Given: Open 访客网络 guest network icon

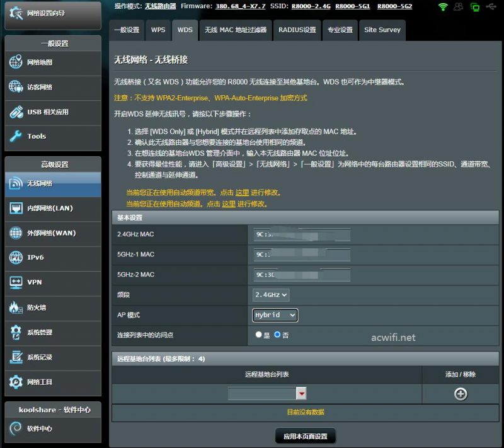Looking at the screenshot, I should (x=16, y=87).
